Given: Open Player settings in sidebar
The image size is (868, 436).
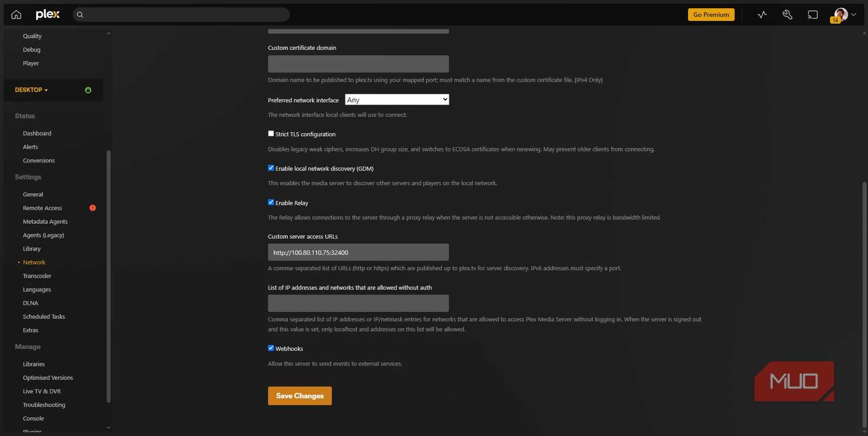Looking at the screenshot, I should coord(31,63).
